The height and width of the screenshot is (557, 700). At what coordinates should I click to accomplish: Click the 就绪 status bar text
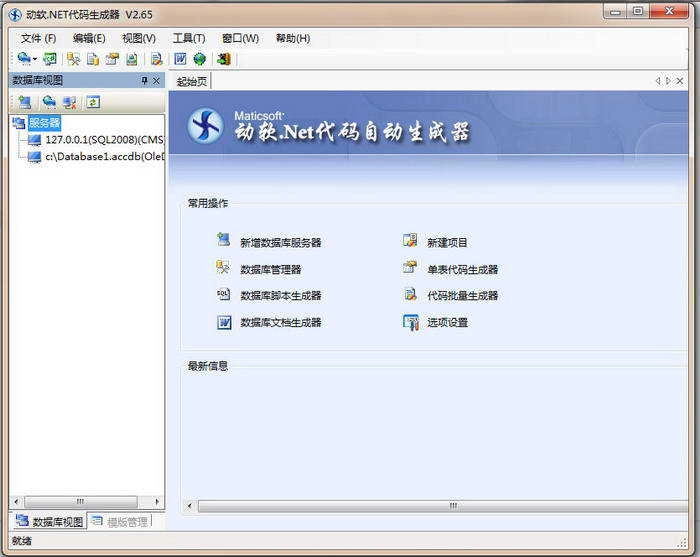tap(22, 541)
